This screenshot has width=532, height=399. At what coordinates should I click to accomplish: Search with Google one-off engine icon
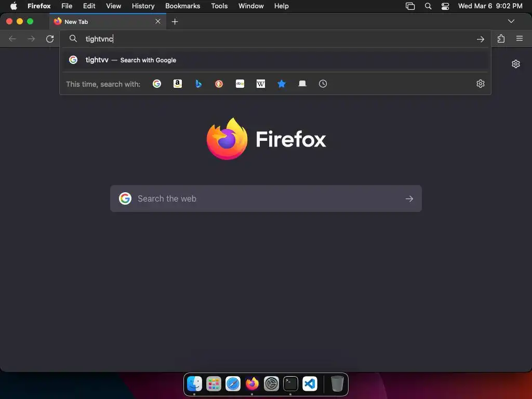click(x=157, y=84)
